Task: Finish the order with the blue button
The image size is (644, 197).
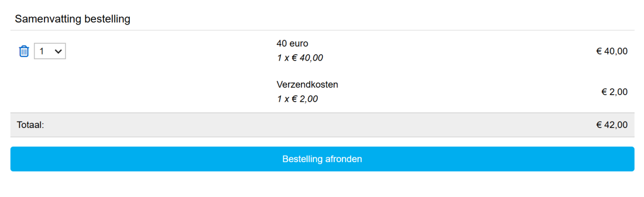Action: [x=322, y=159]
